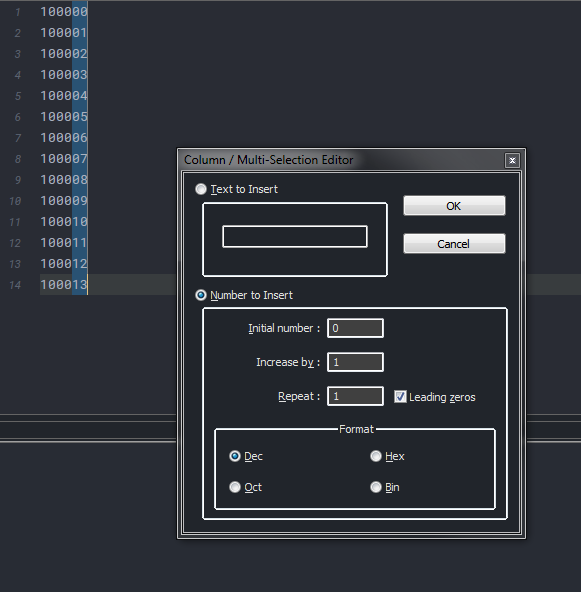The width and height of the screenshot is (581, 592).
Task: Click line 7 text 100006
Action: [64, 137]
